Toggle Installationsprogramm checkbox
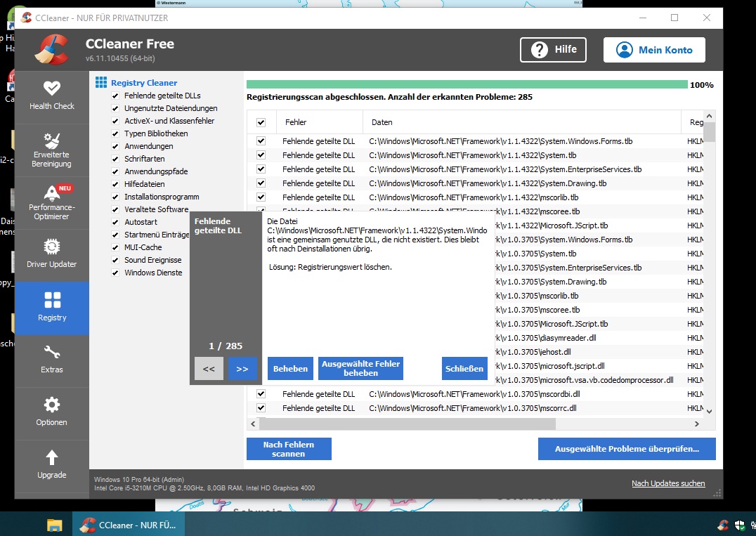The height and width of the screenshot is (536, 756). 115,197
